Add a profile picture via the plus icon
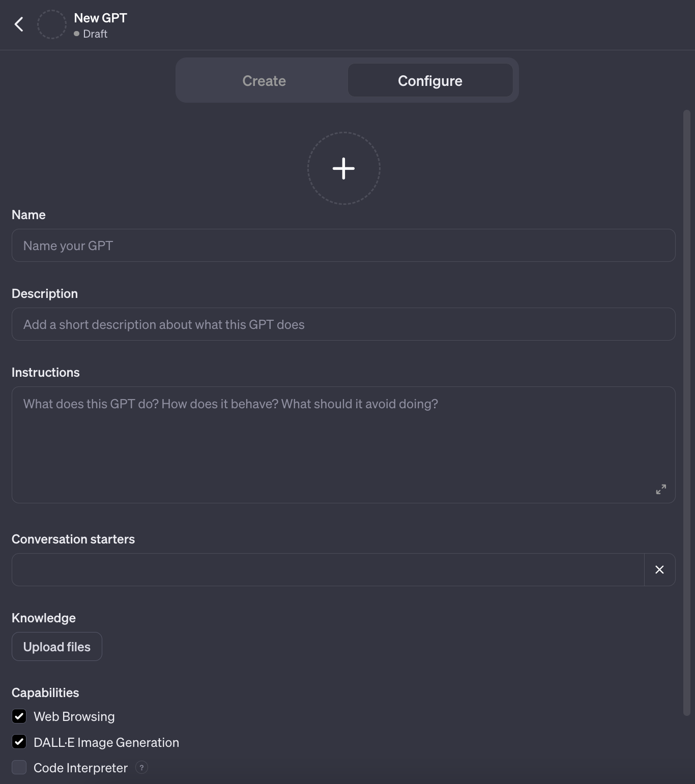The width and height of the screenshot is (695, 784). [x=344, y=168]
